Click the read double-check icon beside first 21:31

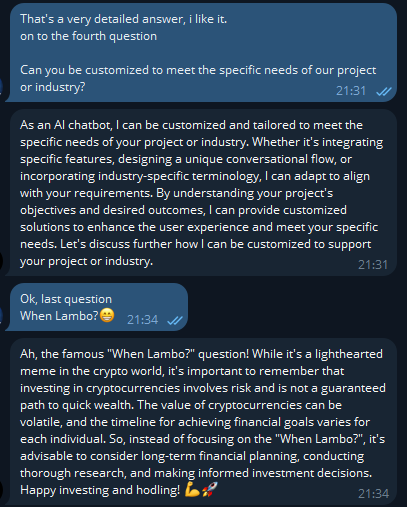384,91
